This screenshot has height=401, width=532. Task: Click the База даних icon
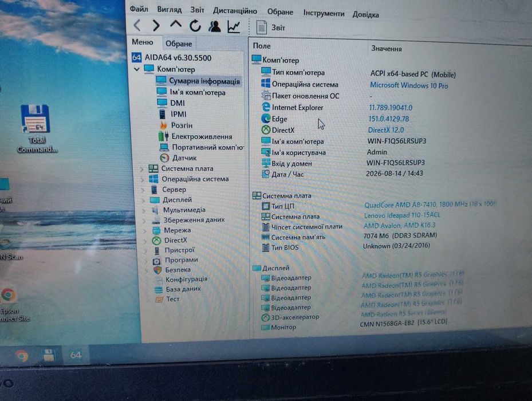159,290
